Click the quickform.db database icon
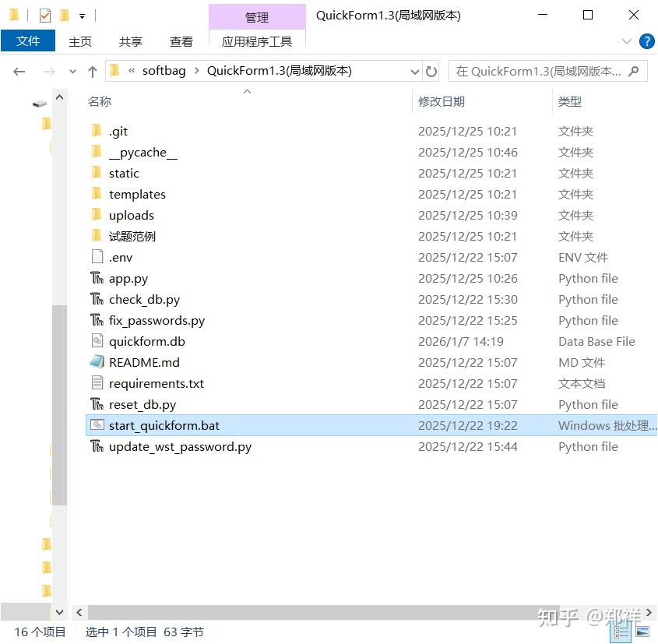 pos(97,340)
